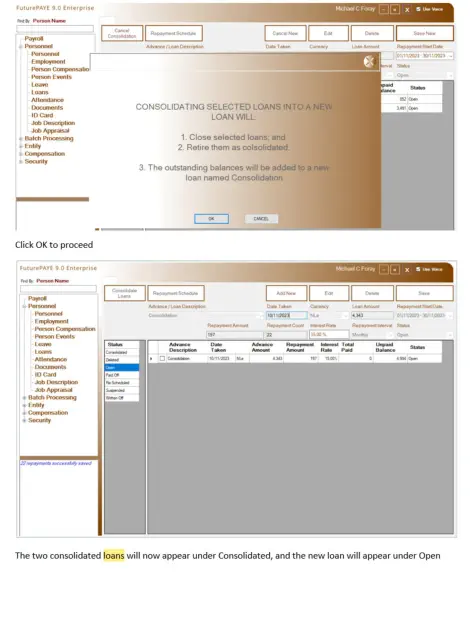Toggle Use Voice in the consolidation dialog screenshot
Viewport: 470px width, 628px height.
pyautogui.click(x=418, y=9)
